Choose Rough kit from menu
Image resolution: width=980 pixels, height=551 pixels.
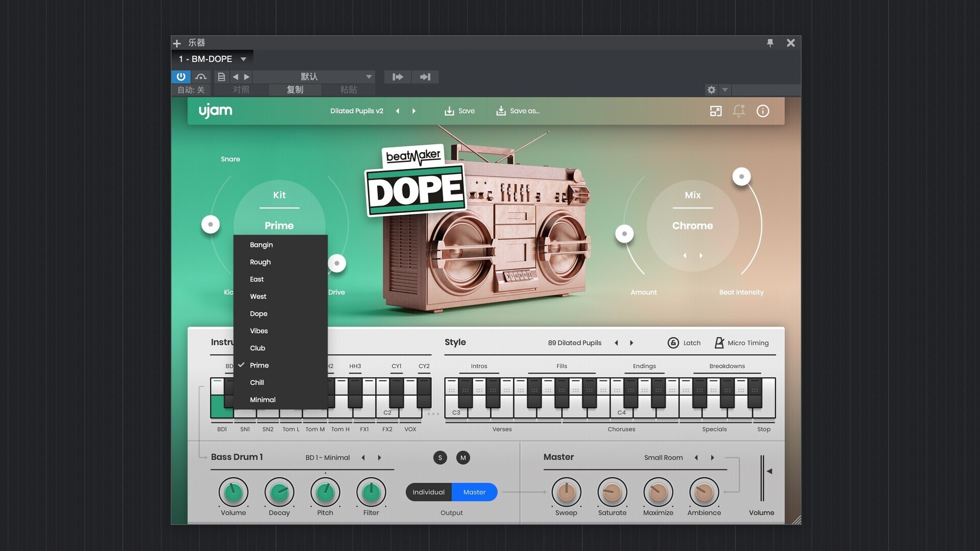[280, 262]
